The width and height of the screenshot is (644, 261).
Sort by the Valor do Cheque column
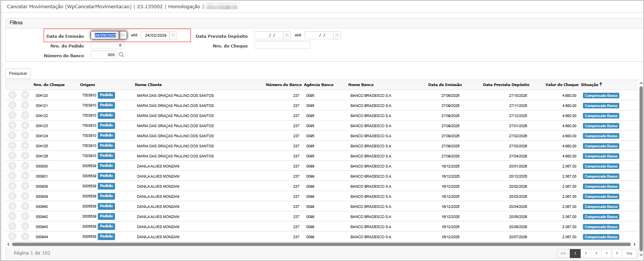click(x=562, y=85)
